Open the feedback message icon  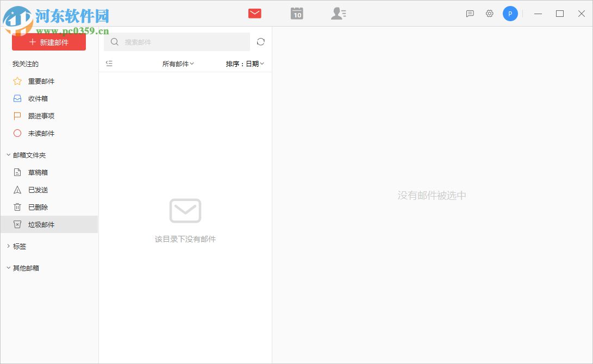[x=469, y=13]
